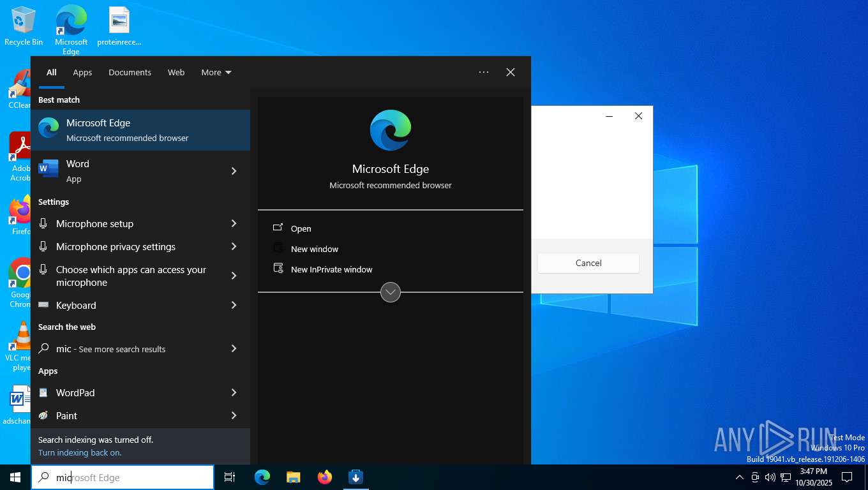Click the Windows Start button
The image size is (868, 490).
[x=15, y=477]
